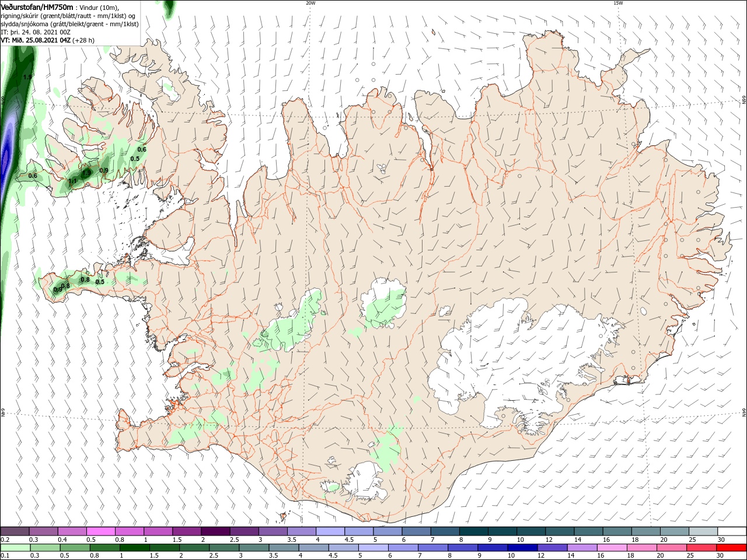Click the slydda/snjókoma legend description line

click(x=69, y=24)
